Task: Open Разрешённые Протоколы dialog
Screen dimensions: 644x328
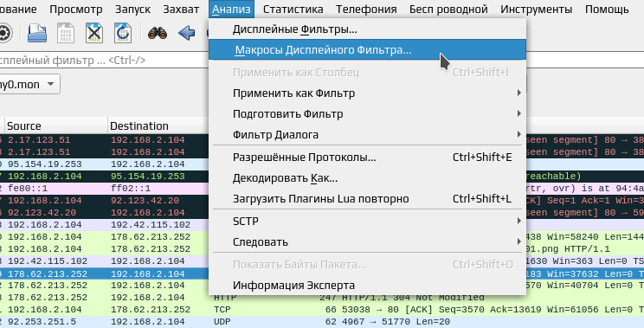Action: click(x=367, y=158)
